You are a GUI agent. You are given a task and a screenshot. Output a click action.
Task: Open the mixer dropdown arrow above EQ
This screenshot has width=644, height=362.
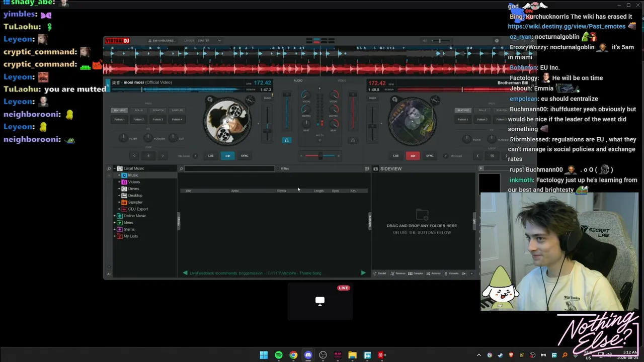tap(319, 88)
